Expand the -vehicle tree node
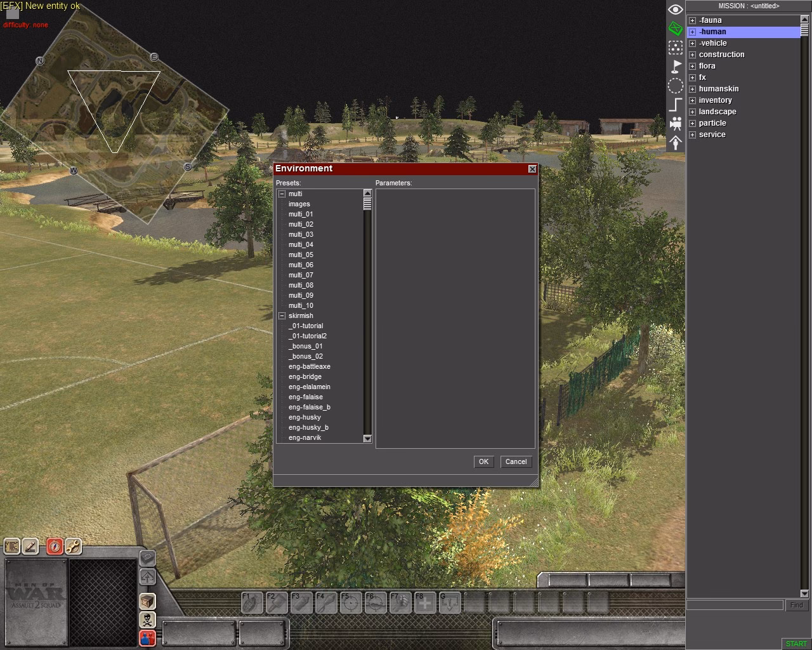Screen dimensions: 812x650 (692, 43)
